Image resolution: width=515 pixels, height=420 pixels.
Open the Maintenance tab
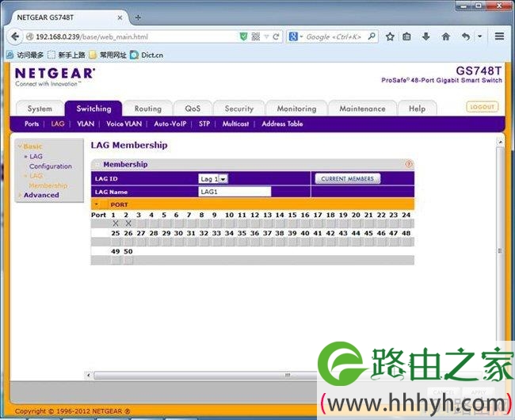point(362,109)
